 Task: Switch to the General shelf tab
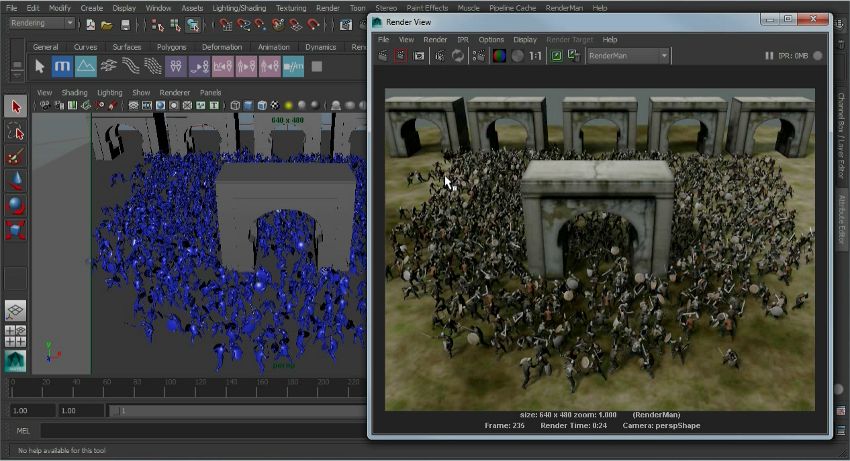point(46,47)
